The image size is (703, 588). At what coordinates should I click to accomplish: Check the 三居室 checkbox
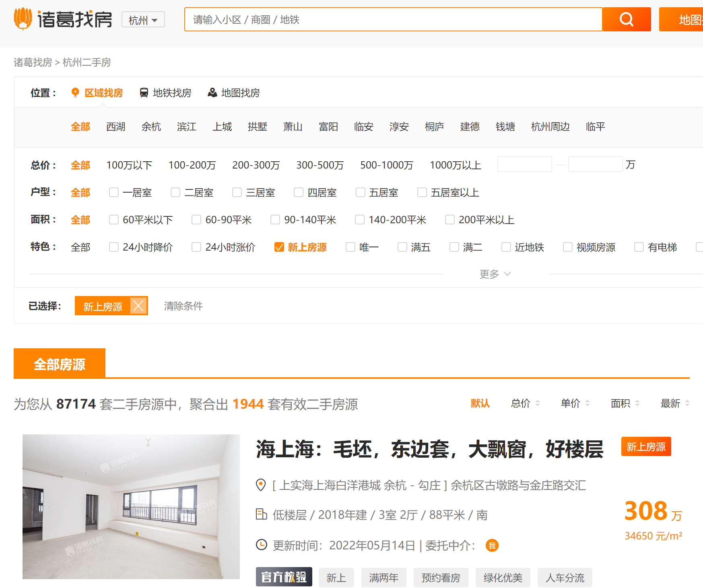point(237,192)
